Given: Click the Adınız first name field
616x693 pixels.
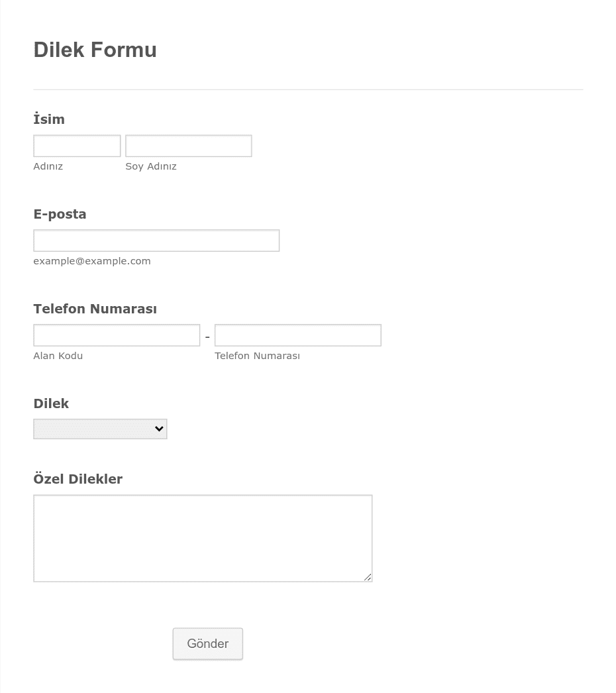Looking at the screenshot, I should tap(77, 146).
